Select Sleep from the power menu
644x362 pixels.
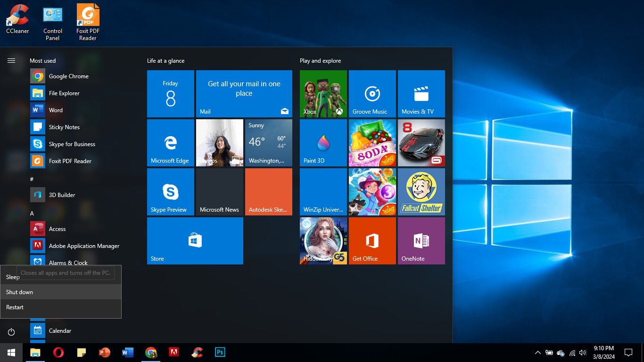point(61,277)
